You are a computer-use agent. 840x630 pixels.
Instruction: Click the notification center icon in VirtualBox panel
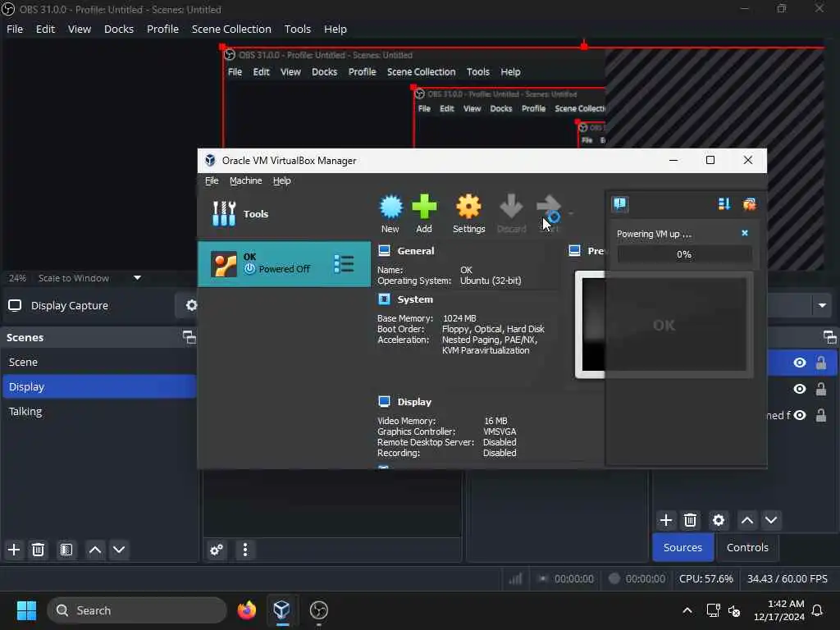(620, 203)
